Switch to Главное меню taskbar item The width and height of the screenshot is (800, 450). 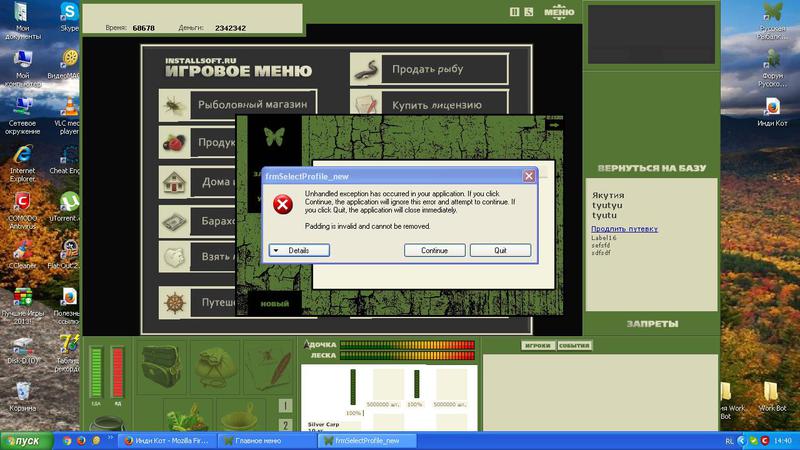[266, 441]
